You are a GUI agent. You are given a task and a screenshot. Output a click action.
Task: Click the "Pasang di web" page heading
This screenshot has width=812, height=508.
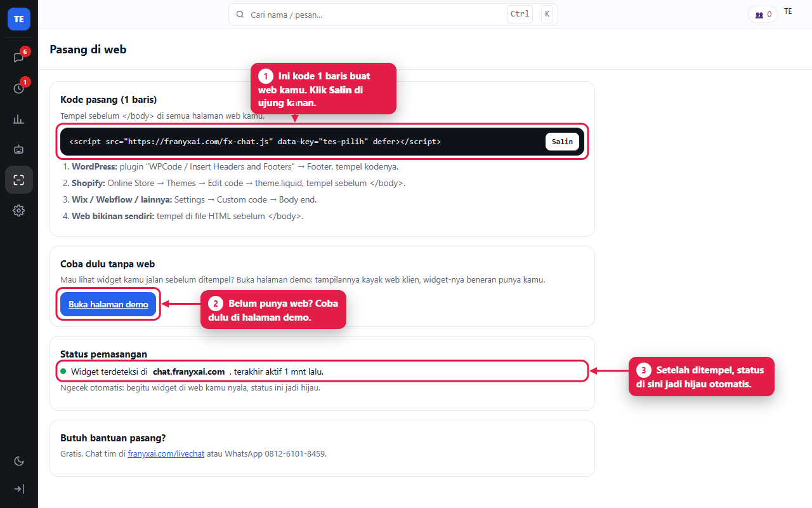(x=88, y=50)
